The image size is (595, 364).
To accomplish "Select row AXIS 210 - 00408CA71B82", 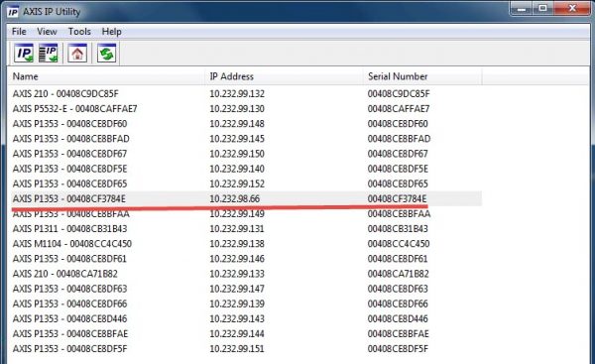I will (x=245, y=274).
